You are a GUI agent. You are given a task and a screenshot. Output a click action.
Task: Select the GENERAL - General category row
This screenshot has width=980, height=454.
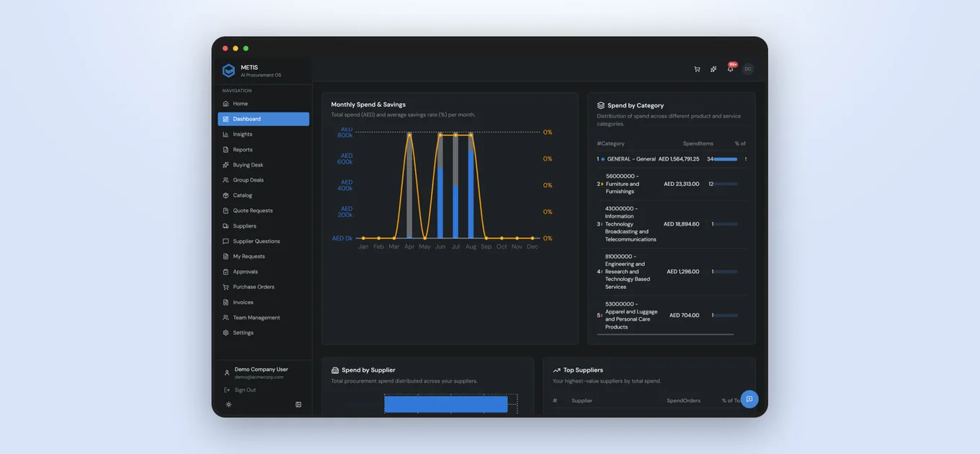[x=672, y=159]
